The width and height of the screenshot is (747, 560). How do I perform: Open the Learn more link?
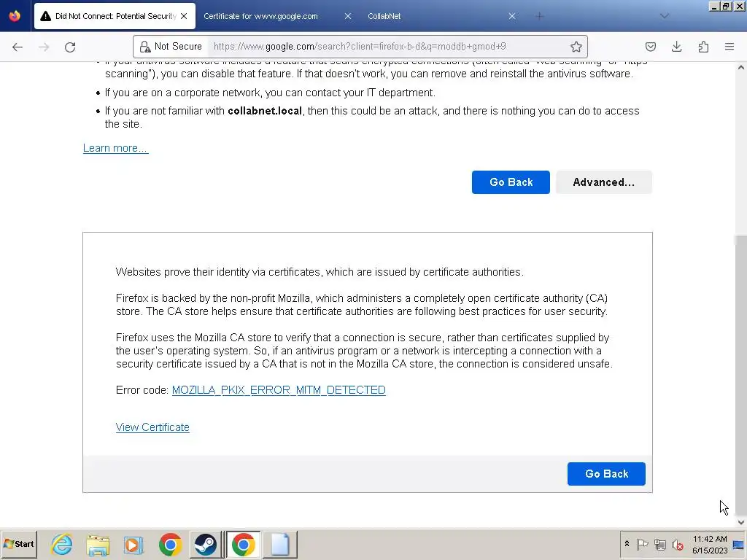pos(116,148)
